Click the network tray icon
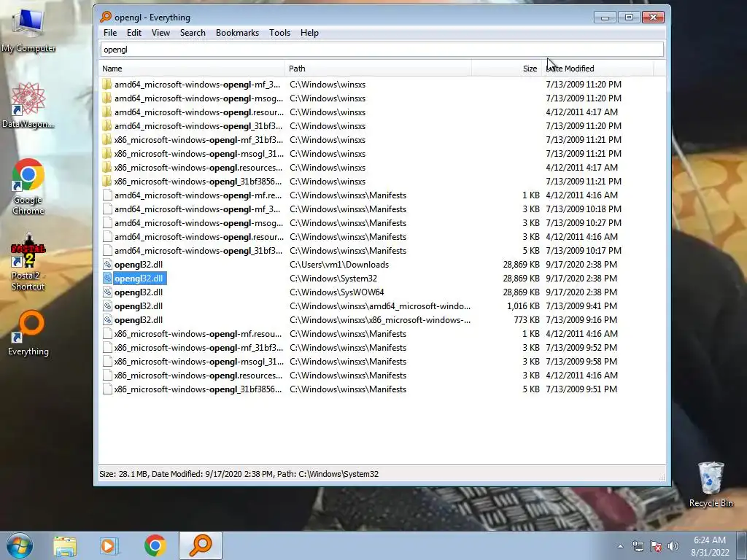Viewport: 747px width, 560px height. tap(638, 546)
